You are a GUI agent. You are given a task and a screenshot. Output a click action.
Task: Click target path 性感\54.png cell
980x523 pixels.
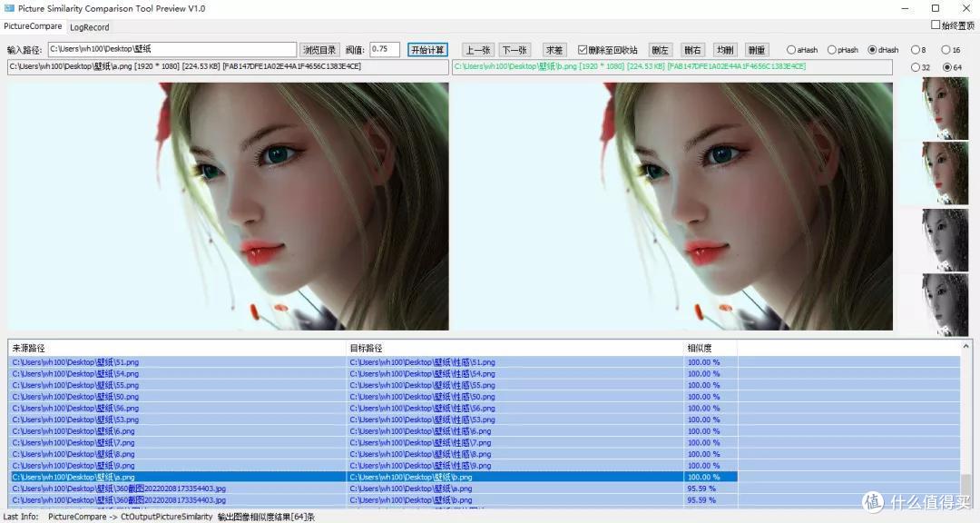(515, 373)
